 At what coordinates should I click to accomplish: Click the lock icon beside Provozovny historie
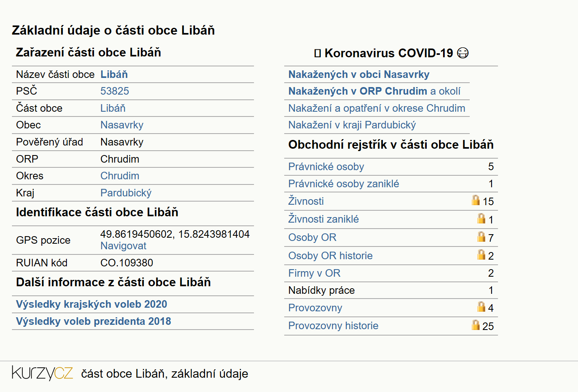tap(476, 325)
